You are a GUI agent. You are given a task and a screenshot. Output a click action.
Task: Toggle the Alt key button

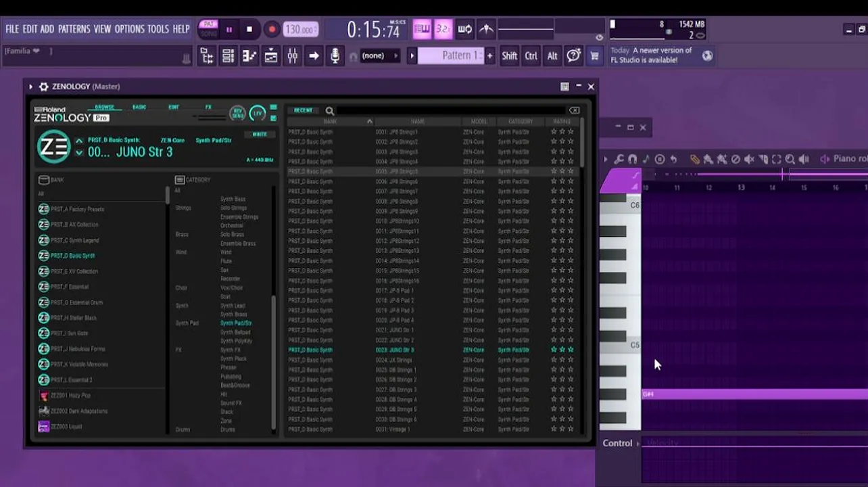[x=552, y=56]
